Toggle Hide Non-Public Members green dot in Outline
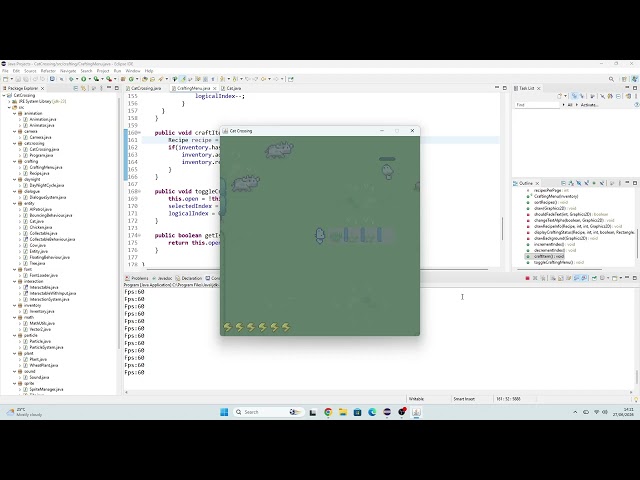 (x=594, y=183)
